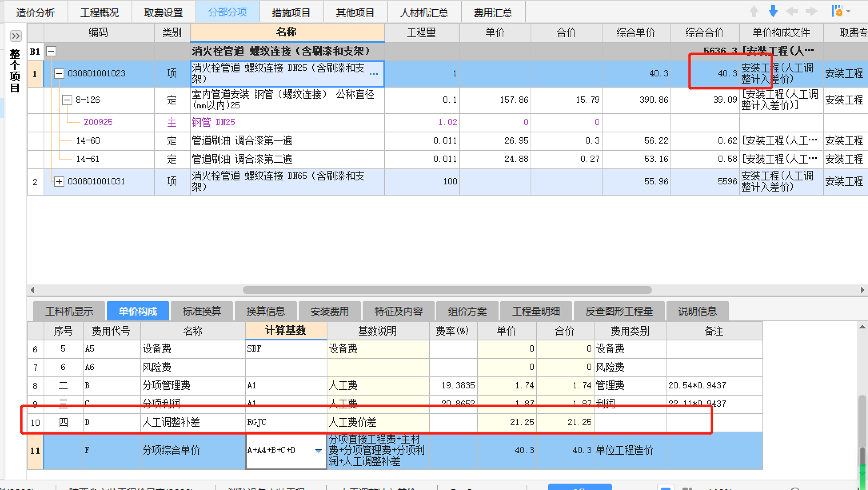Click the lower panel vertical scrollbar up arrow
Image resolution: width=868 pixels, height=490 pixels.
(862, 327)
